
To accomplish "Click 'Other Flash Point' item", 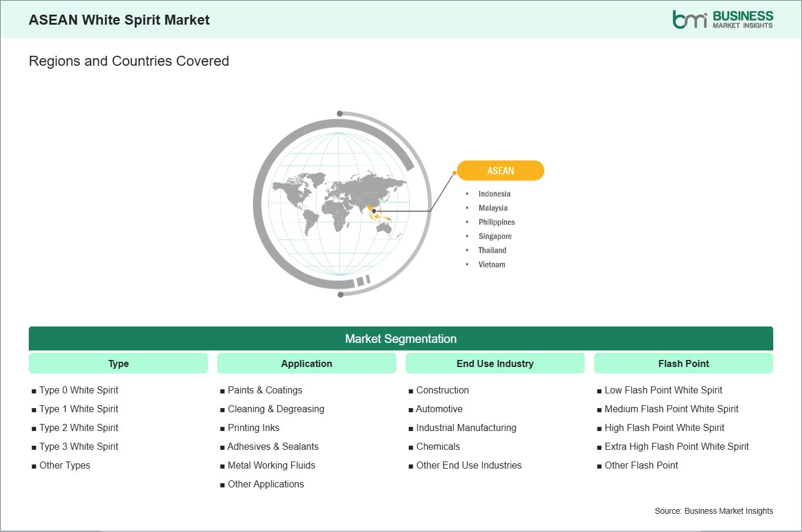I will point(641,465).
